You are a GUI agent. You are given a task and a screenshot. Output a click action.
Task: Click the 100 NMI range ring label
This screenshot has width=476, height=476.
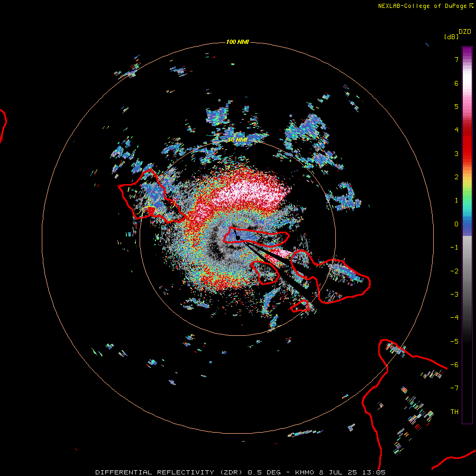237,42
